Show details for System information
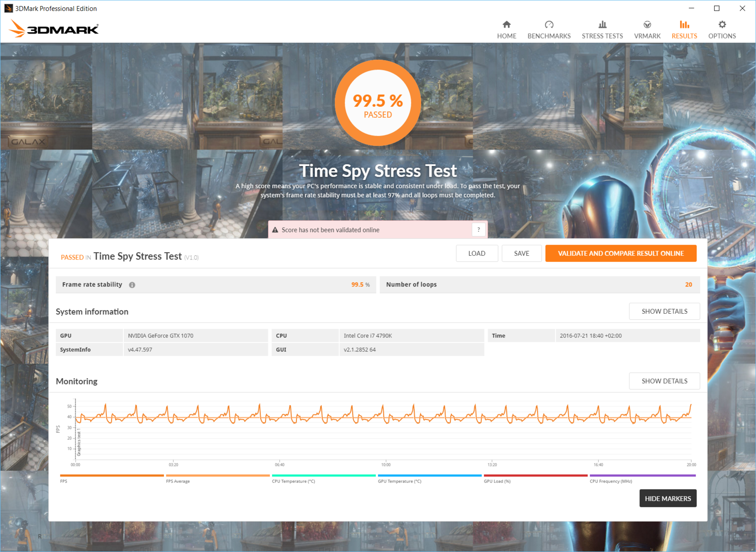The image size is (756, 552). click(664, 311)
